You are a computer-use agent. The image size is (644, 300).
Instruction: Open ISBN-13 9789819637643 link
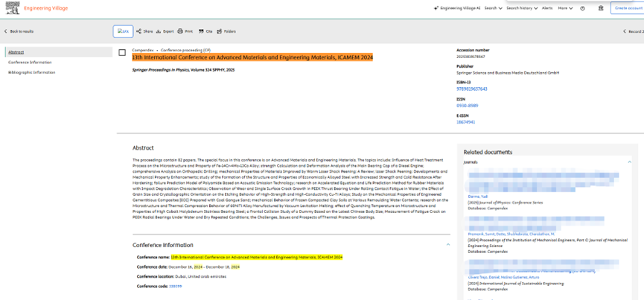tap(471, 89)
